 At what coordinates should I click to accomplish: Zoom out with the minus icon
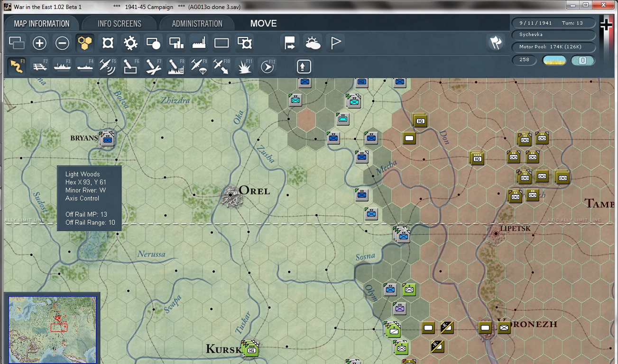pos(62,44)
